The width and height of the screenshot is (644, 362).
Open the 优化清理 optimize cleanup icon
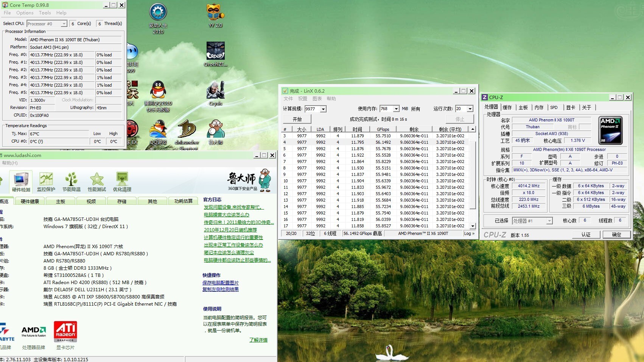[x=122, y=181]
